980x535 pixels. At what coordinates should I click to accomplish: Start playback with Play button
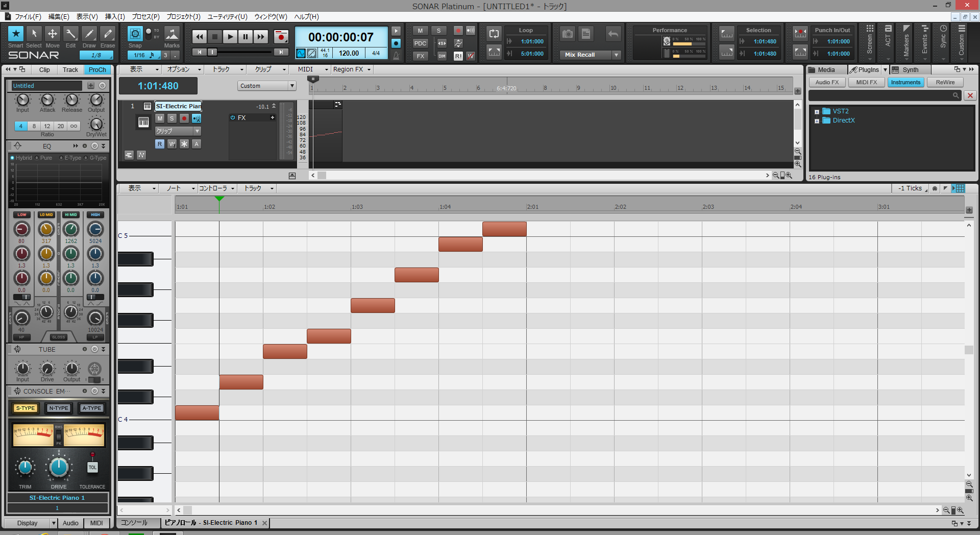point(230,37)
